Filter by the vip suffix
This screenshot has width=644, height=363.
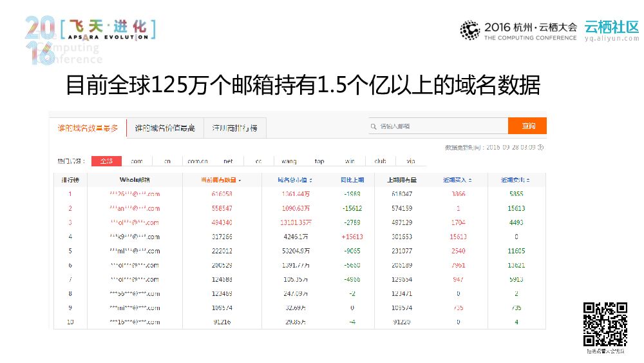[411, 161]
